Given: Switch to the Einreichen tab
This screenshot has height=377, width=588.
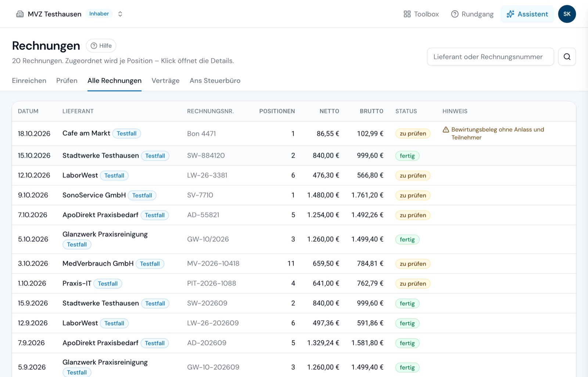Looking at the screenshot, I should 29,80.
